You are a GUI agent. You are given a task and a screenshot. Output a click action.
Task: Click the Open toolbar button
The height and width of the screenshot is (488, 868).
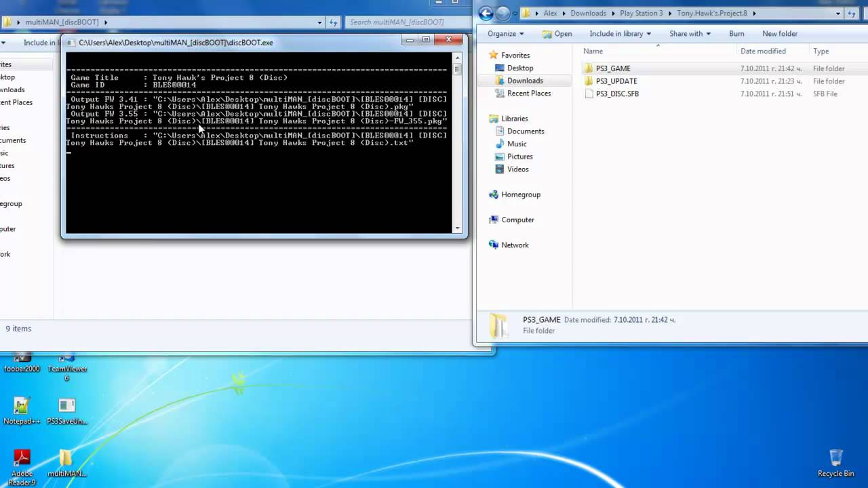pyautogui.click(x=557, y=34)
